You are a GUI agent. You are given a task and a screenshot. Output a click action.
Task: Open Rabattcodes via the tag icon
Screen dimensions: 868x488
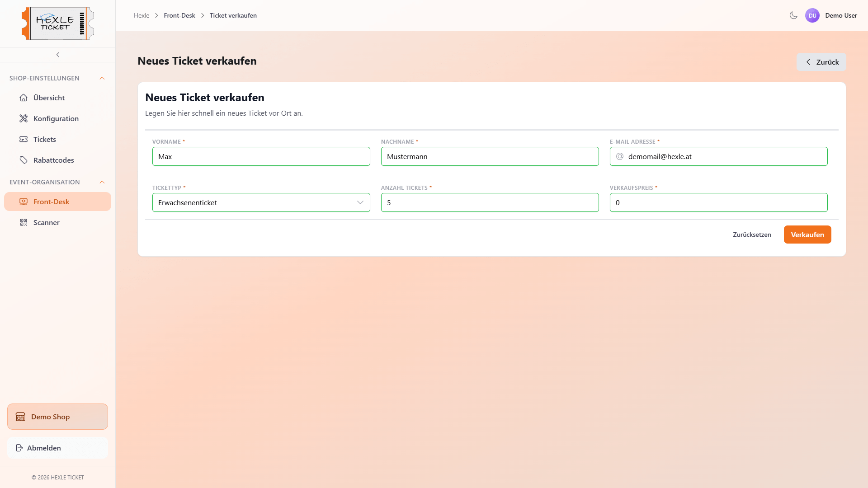(24, 160)
